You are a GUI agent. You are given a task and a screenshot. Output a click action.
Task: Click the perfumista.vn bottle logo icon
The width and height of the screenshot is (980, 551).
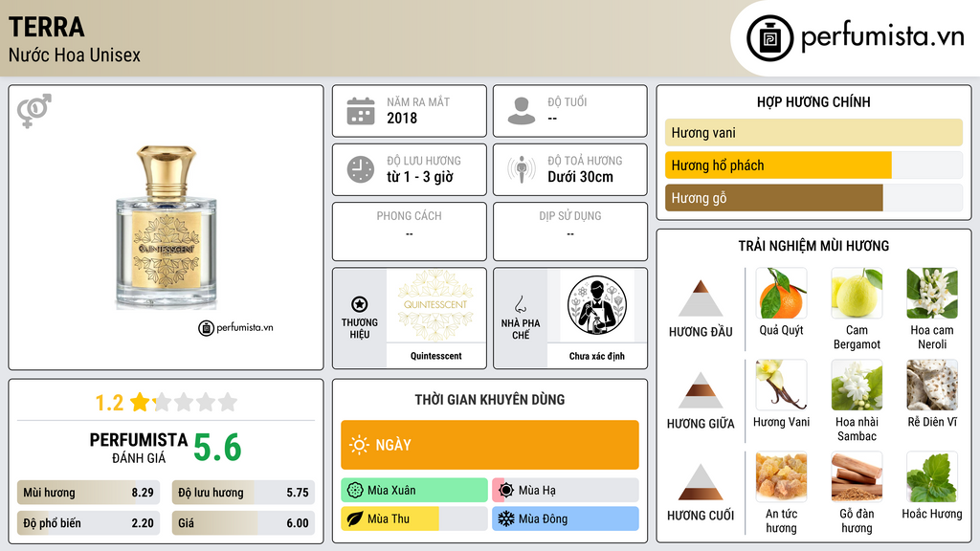[x=769, y=38]
